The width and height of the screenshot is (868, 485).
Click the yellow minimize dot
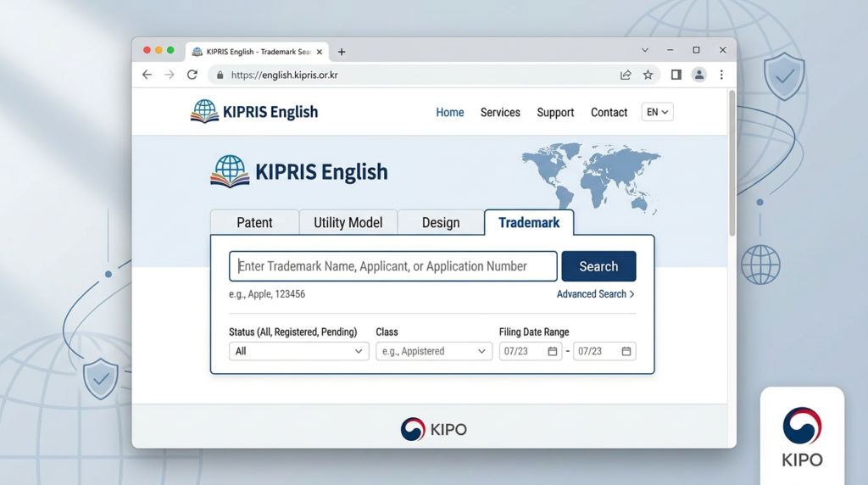[x=159, y=50]
